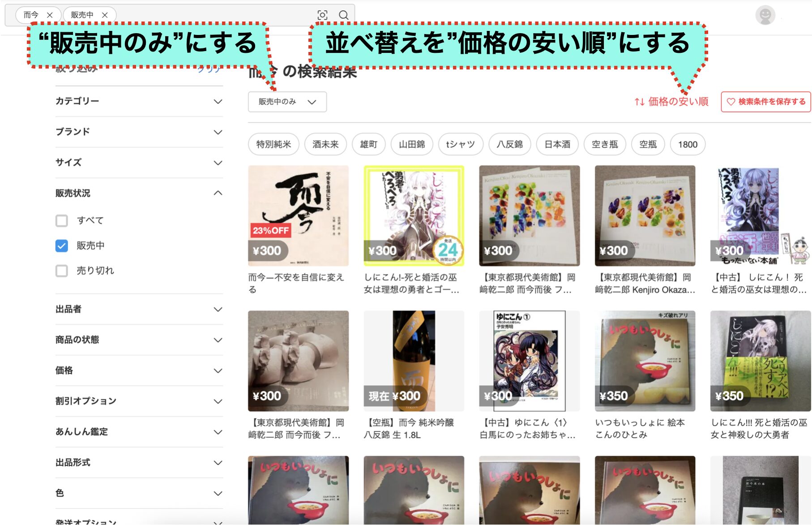Open the ゆにこん〈1〉 used book thumbnail
Screen dimensions: 812x525
point(530,361)
